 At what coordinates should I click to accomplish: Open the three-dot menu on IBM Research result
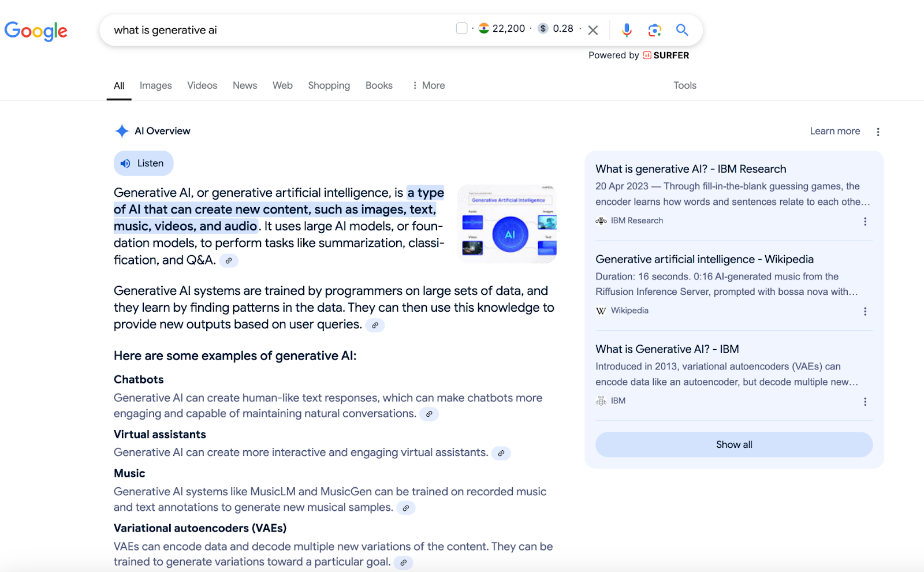point(865,221)
